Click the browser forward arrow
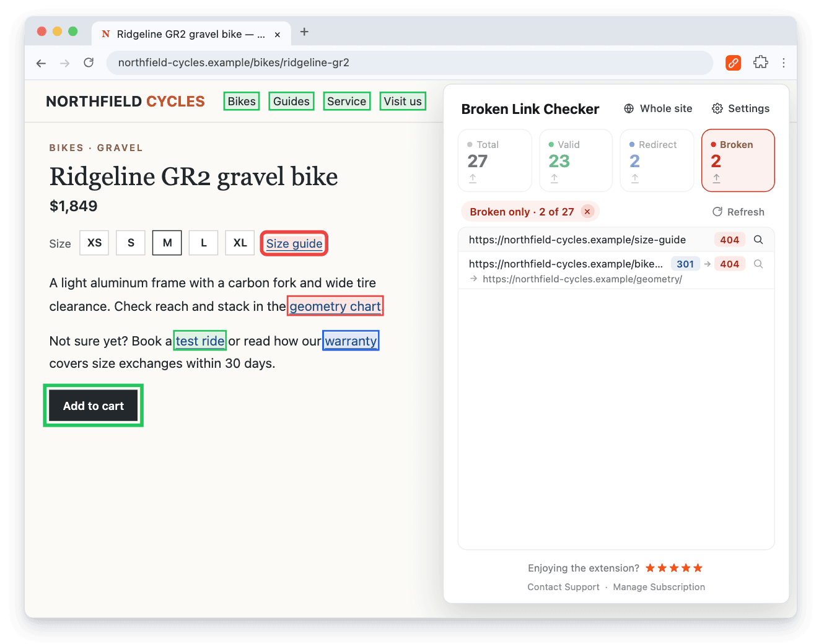The width and height of the screenshot is (824, 644). pyautogui.click(x=65, y=63)
